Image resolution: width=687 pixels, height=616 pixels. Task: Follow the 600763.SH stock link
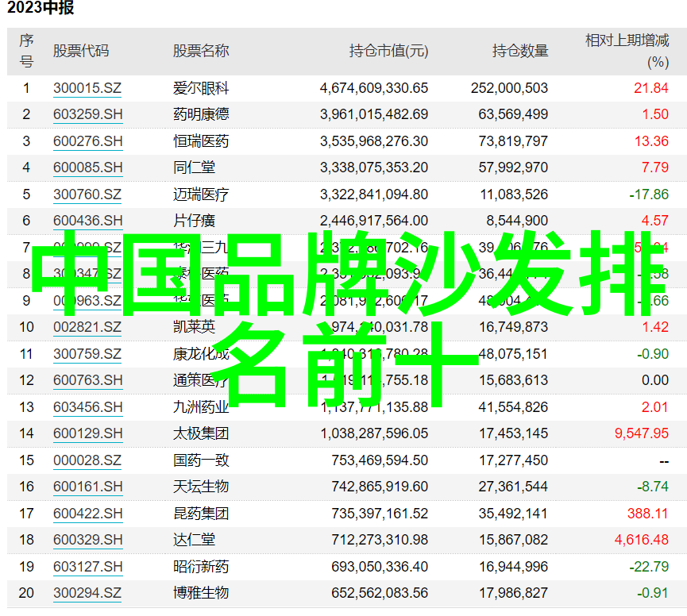click(87, 380)
